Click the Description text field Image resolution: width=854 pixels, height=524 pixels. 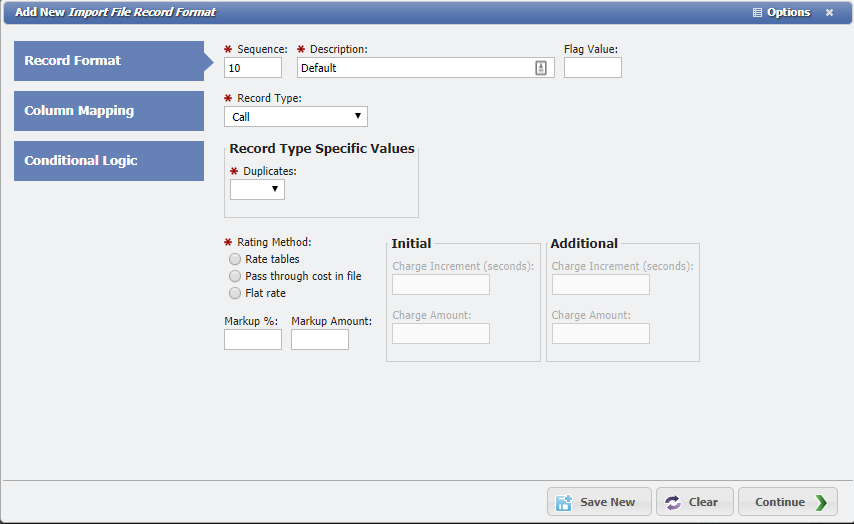click(415, 68)
